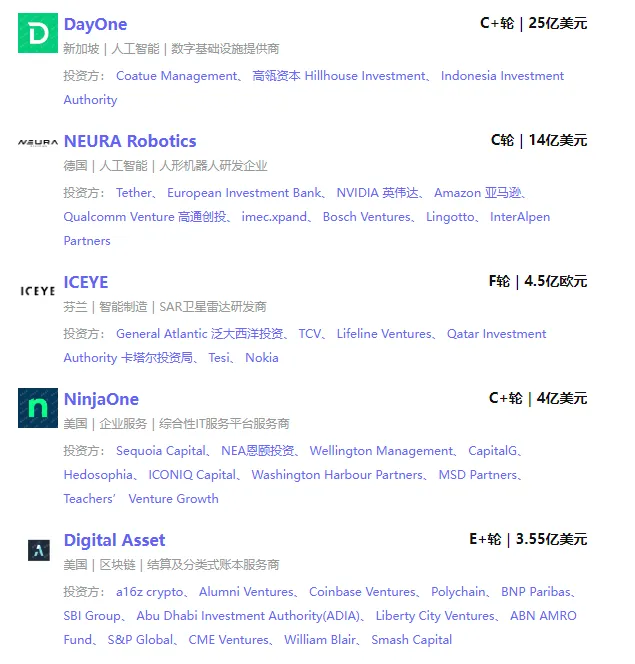635x664 pixels.
Task: Open investor Abu Dhabi Investment Authority(ADIA)
Action: 248,616
